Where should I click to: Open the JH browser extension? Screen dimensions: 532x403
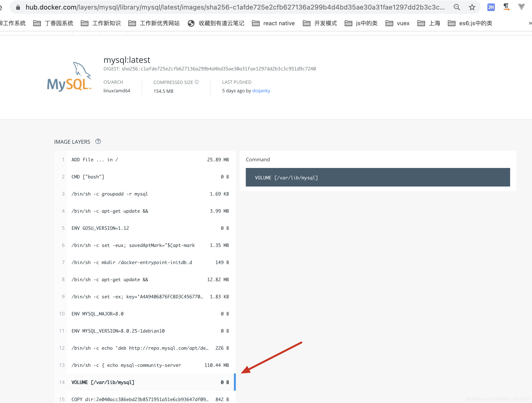pyautogui.click(x=491, y=7)
